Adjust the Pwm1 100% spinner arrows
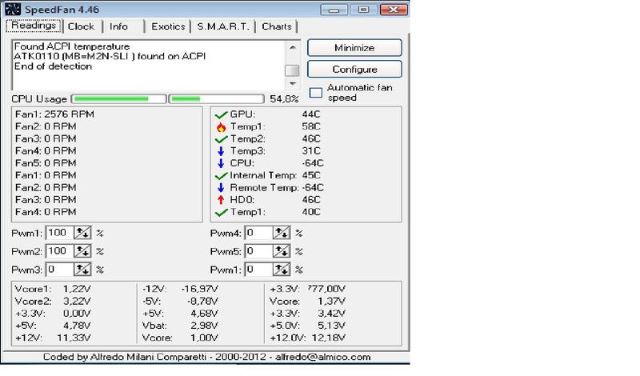640x376 pixels. [82, 233]
